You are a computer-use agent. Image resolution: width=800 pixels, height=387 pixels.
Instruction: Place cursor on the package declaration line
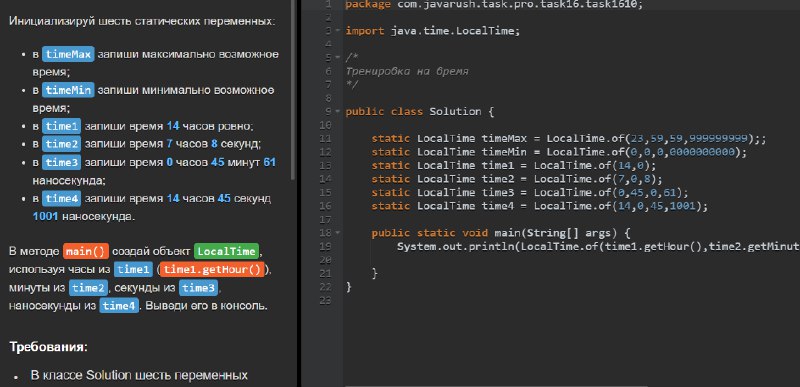click(x=494, y=5)
